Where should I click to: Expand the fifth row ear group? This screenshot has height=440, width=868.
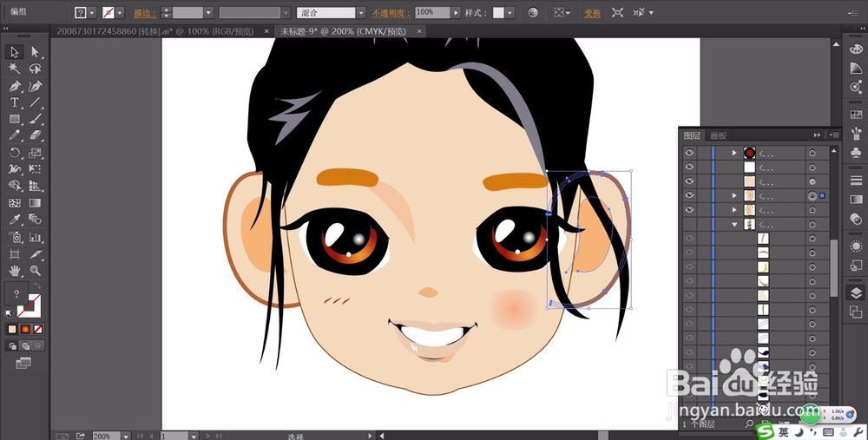click(734, 210)
